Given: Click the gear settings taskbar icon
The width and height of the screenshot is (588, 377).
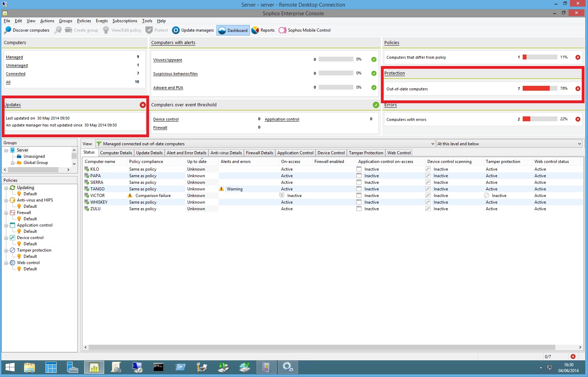Looking at the screenshot, I should coord(288,367).
